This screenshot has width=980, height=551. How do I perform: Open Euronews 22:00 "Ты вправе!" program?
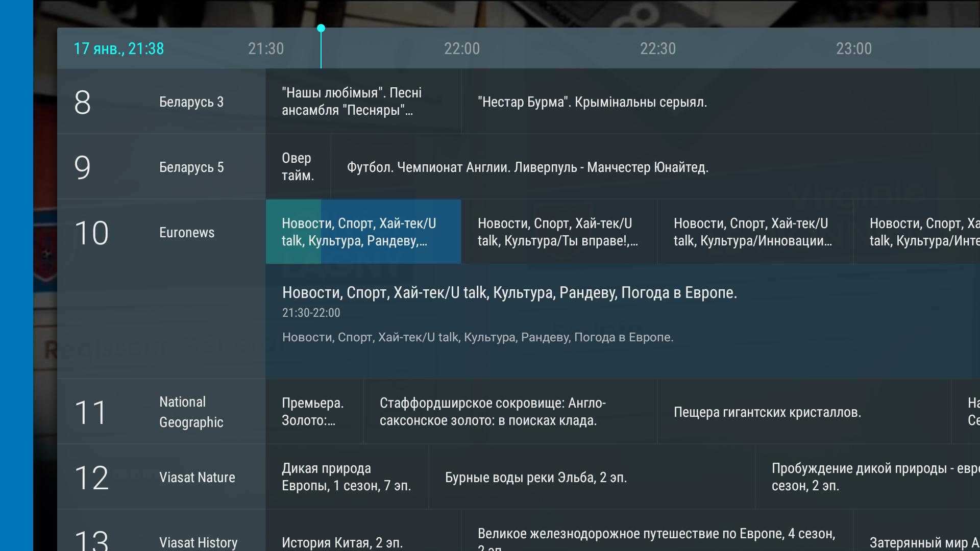pyautogui.click(x=558, y=232)
